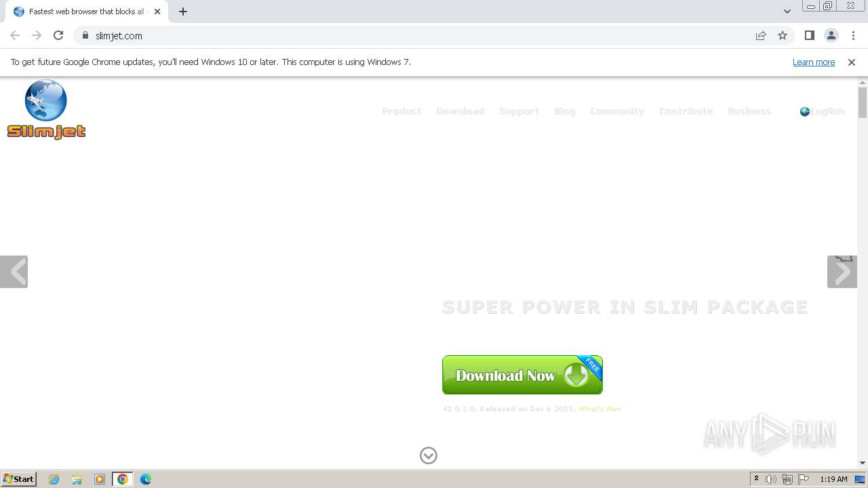Go back with browser back arrow
This screenshot has width=868, height=488.
(15, 35)
